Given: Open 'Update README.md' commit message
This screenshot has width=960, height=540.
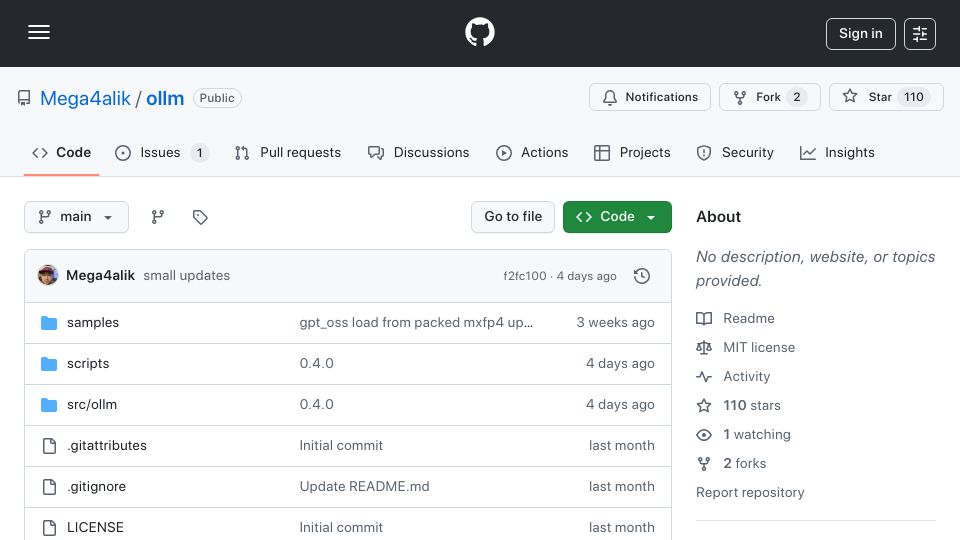Looking at the screenshot, I should pos(364,487).
